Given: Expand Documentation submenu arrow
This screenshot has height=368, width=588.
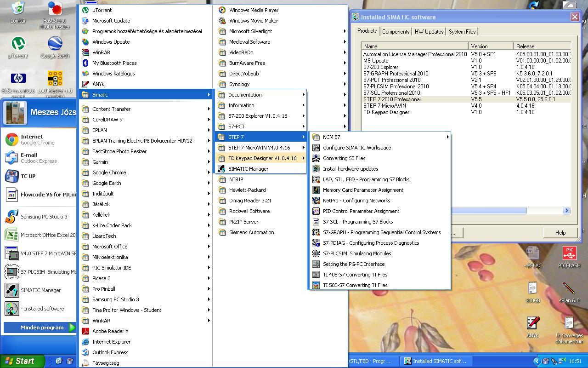Looking at the screenshot, I should 303,95.
